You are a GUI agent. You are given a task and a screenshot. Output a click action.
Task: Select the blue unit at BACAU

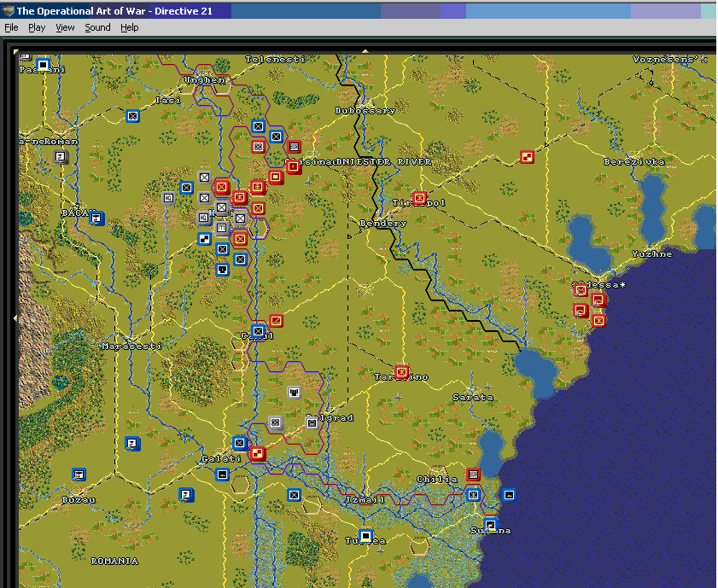coord(96,218)
